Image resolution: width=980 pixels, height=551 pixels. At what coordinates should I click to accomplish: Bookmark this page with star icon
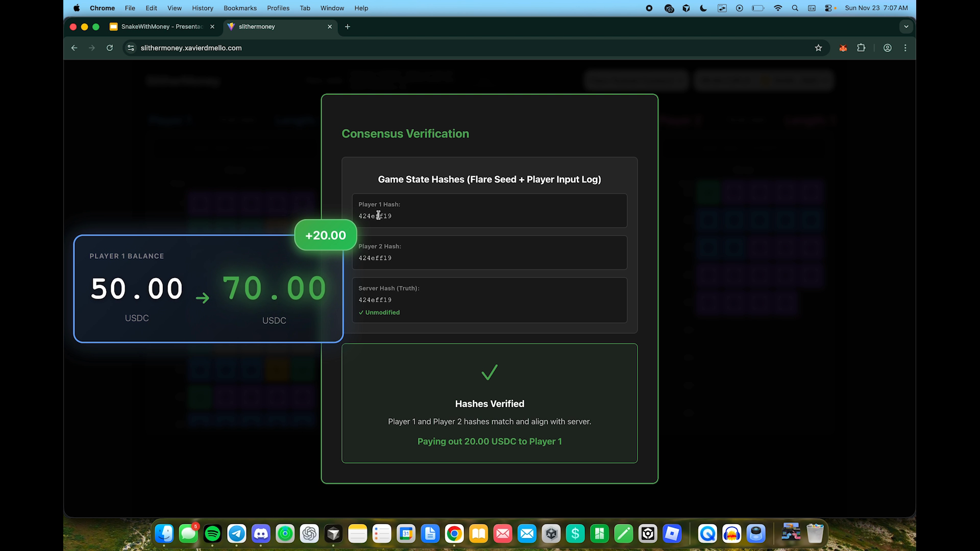point(818,48)
